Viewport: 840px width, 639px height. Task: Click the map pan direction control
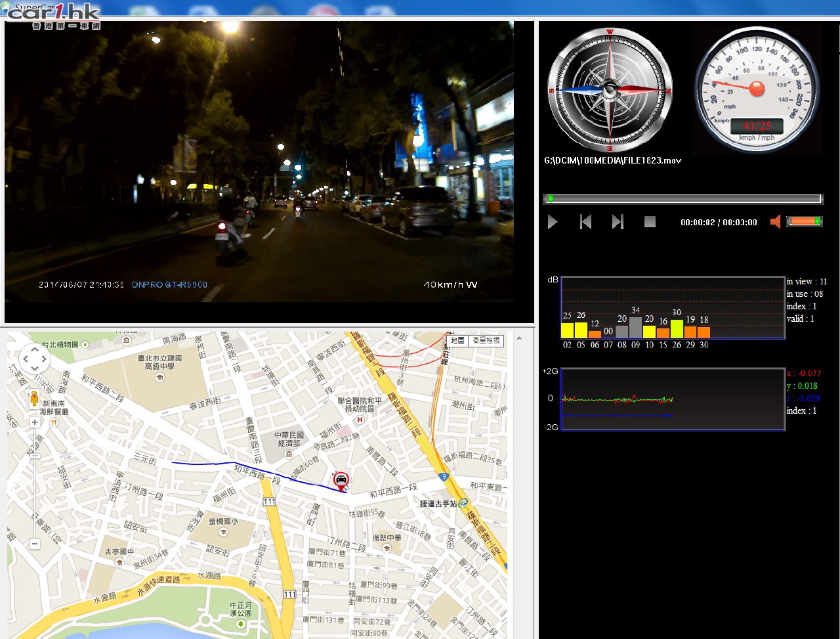click(34, 359)
